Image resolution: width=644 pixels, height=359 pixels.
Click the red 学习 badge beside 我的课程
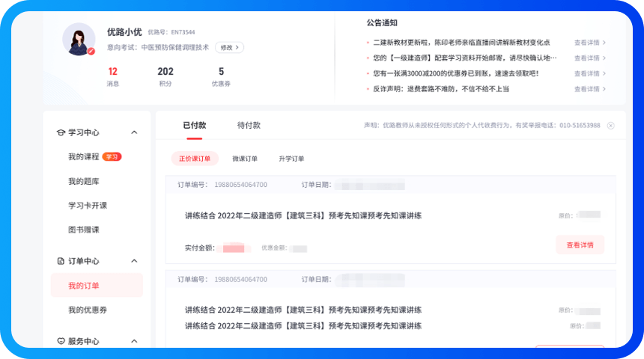[x=112, y=157]
